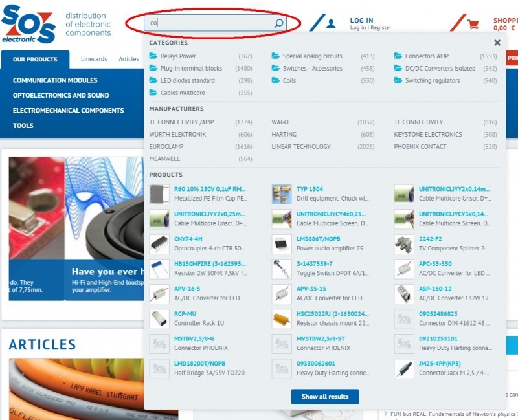Select manufacturer MEANWELL
The width and height of the screenshot is (518, 420).
[x=164, y=159]
